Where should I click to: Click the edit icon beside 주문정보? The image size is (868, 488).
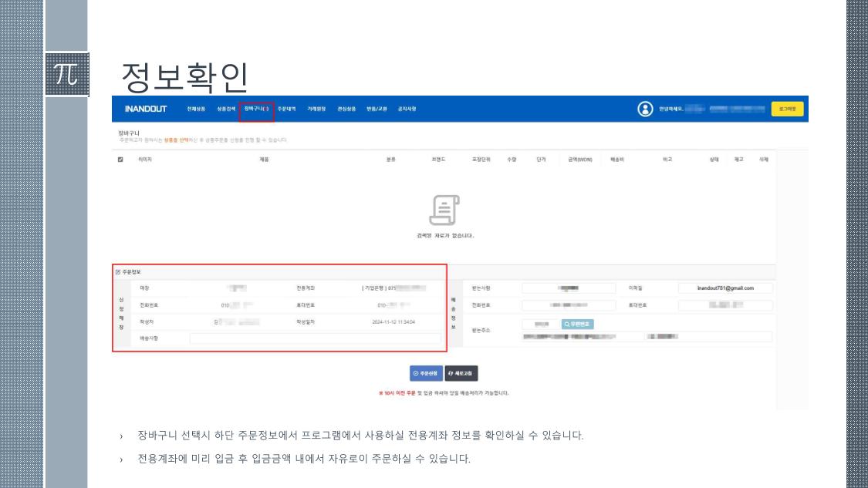point(118,272)
